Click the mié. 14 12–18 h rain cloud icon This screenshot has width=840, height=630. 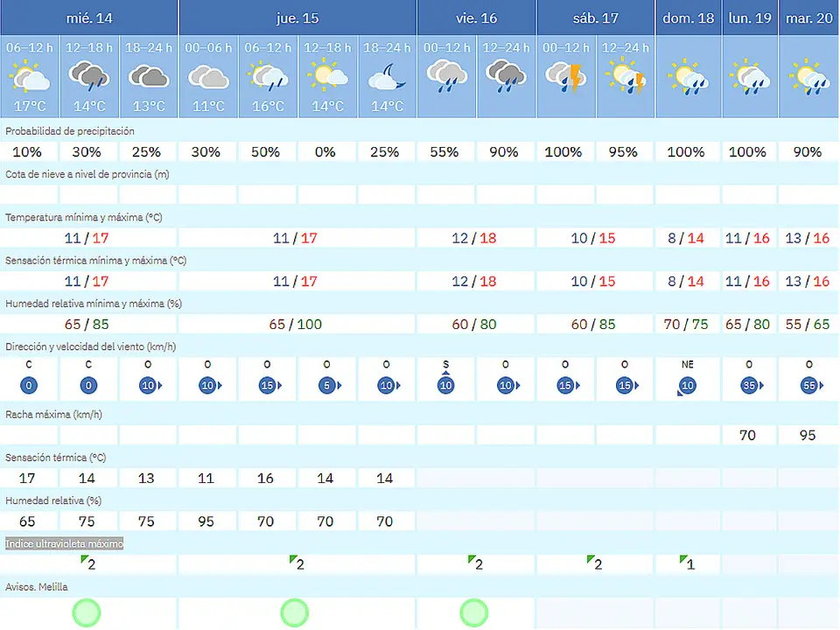[89, 77]
